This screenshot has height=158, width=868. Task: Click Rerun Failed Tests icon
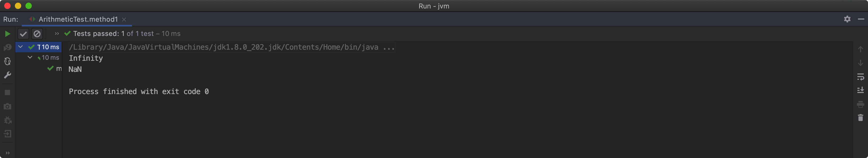[7, 47]
